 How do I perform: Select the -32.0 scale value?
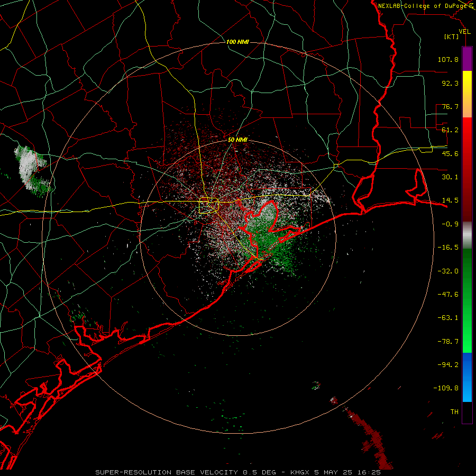coord(448,271)
